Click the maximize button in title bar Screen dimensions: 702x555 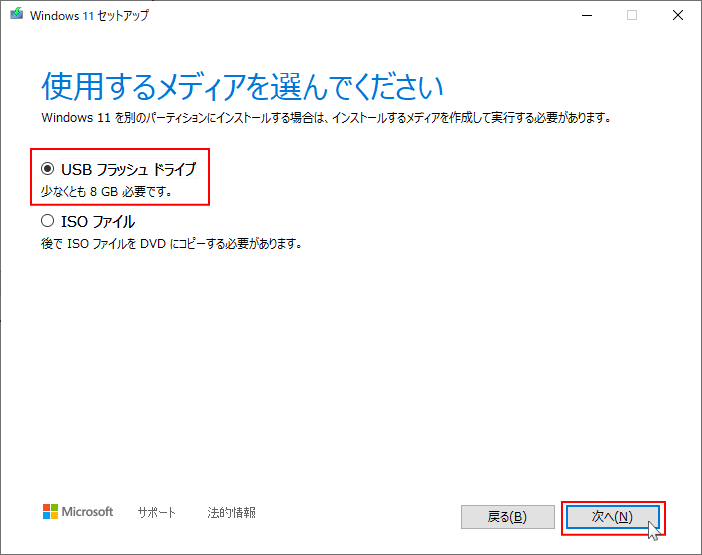point(632,15)
